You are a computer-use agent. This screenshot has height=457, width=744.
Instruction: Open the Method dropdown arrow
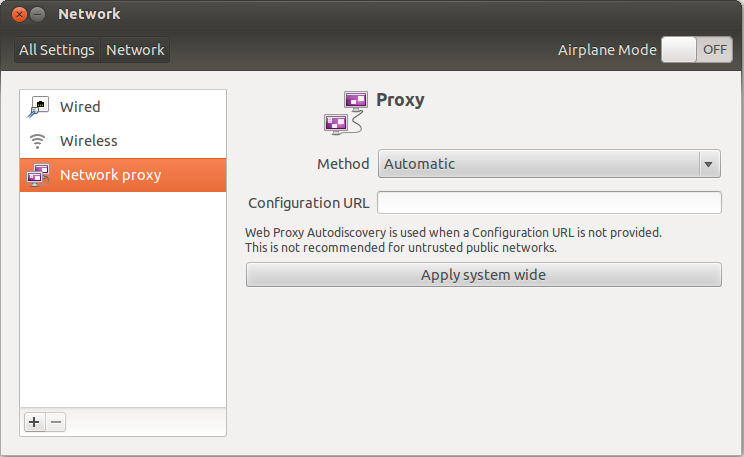tap(708, 164)
